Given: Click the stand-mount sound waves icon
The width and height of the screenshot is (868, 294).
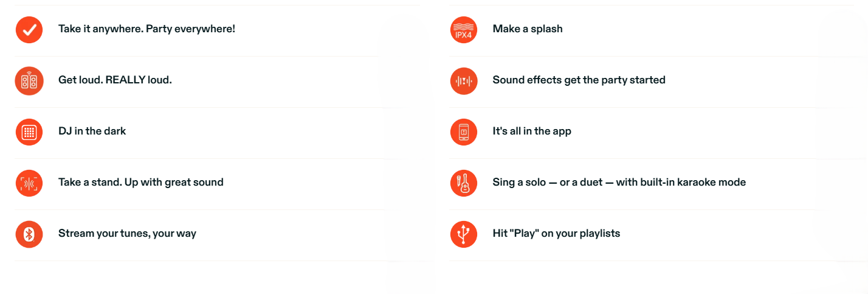Looking at the screenshot, I should click(x=29, y=183).
